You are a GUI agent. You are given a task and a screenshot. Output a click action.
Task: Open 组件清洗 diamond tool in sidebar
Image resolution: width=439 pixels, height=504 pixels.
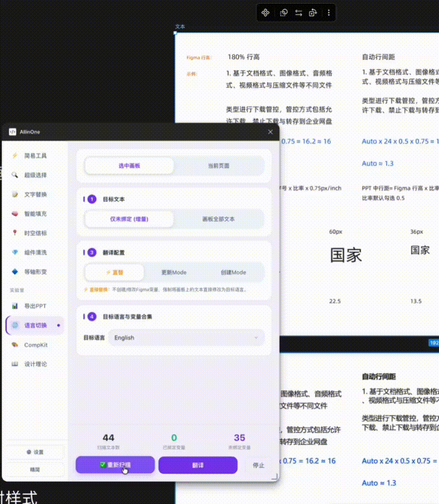(x=35, y=252)
